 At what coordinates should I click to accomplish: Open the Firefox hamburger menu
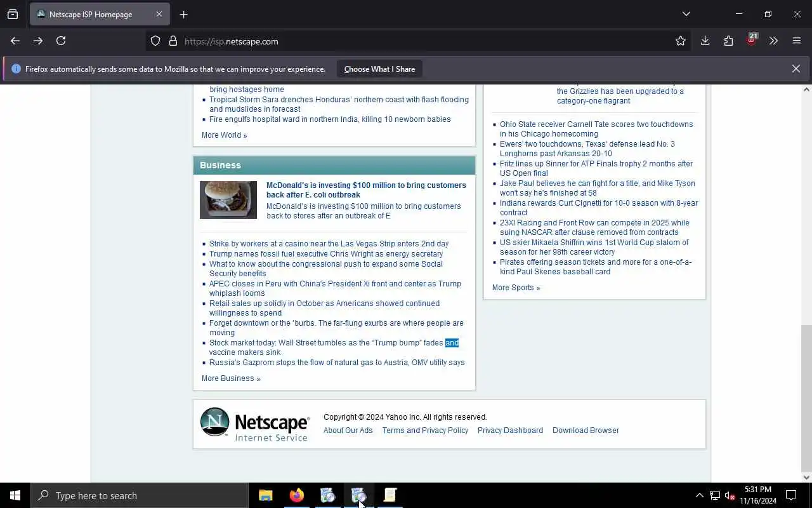[797, 41]
